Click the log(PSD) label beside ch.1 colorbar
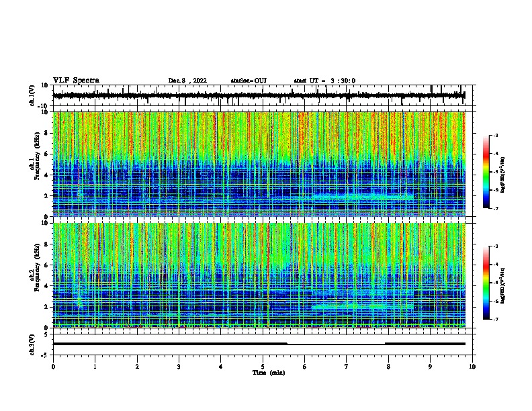 (503, 175)
